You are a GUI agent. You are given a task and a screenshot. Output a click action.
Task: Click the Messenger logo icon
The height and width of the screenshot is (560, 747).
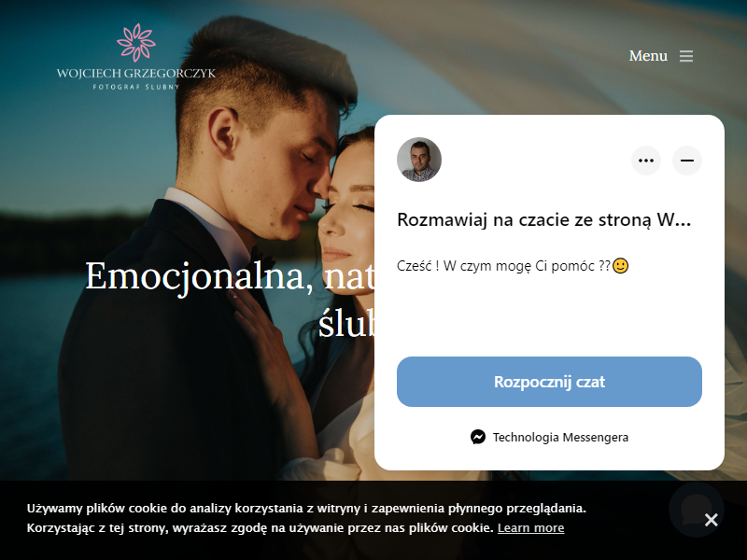pos(478,437)
